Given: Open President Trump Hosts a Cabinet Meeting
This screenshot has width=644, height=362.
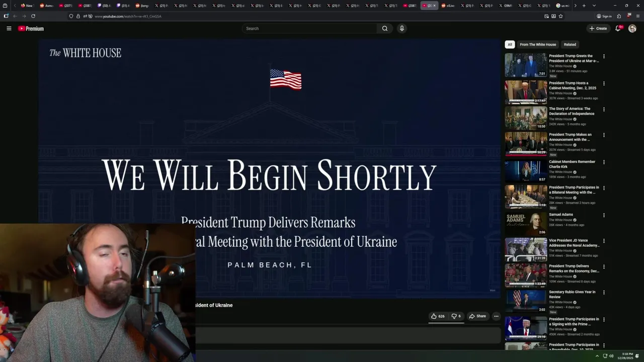Looking at the screenshot, I should tap(573, 85).
